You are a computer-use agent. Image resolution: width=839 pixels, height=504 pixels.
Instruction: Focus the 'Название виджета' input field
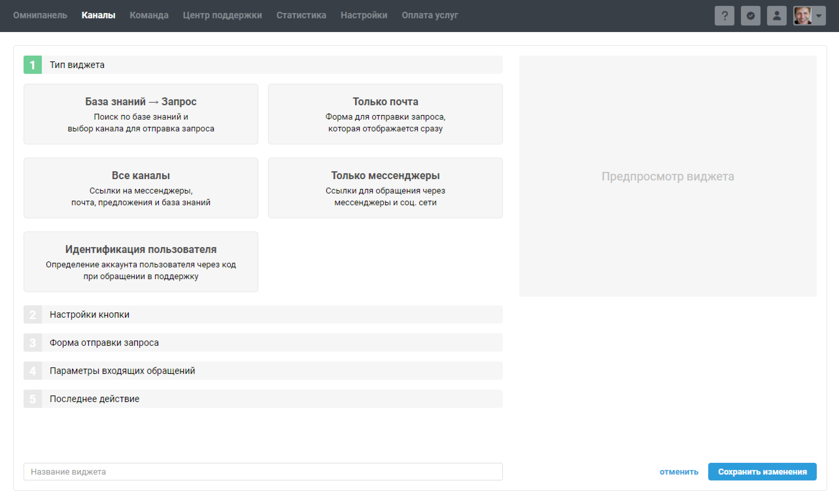[x=263, y=471]
